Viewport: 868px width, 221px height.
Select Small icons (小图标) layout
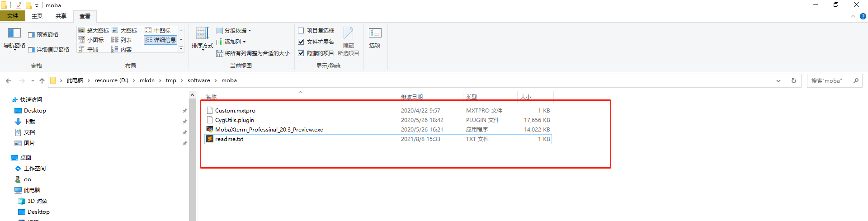click(x=91, y=40)
